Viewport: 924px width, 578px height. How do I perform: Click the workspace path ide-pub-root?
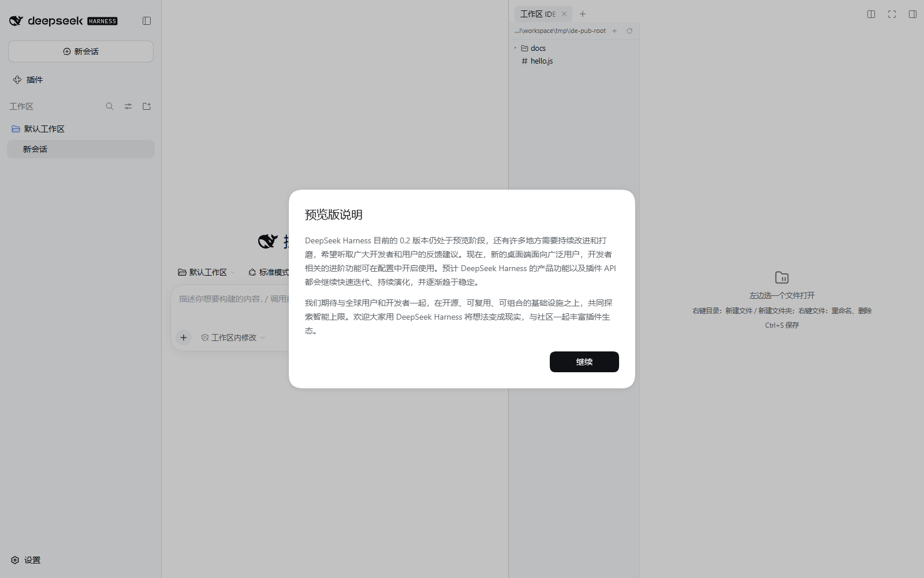point(560,31)
